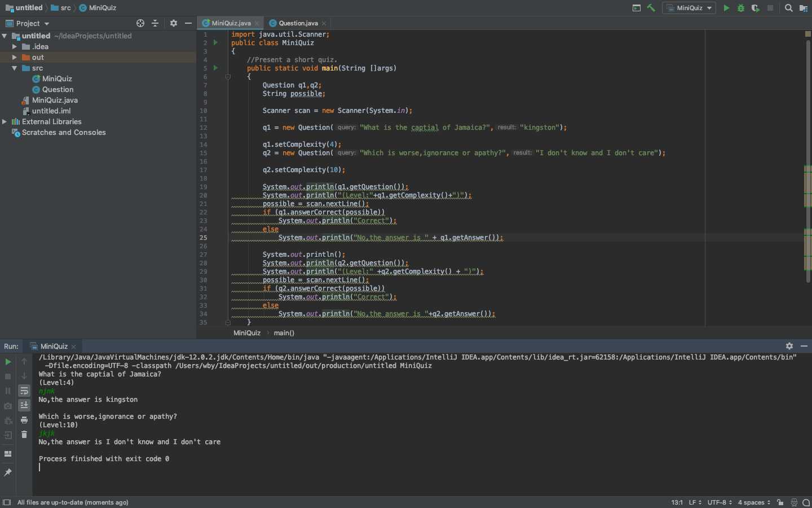Click the stop process icon in Run panel
Image resolution: width=812 pixels, height=508 pixels.
coord(8,376)
